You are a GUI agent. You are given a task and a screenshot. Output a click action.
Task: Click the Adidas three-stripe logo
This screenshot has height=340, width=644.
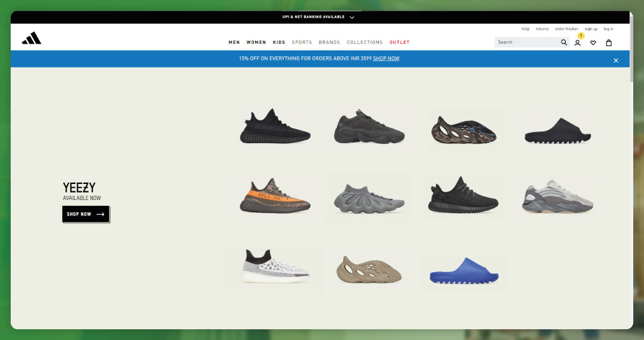32,38
